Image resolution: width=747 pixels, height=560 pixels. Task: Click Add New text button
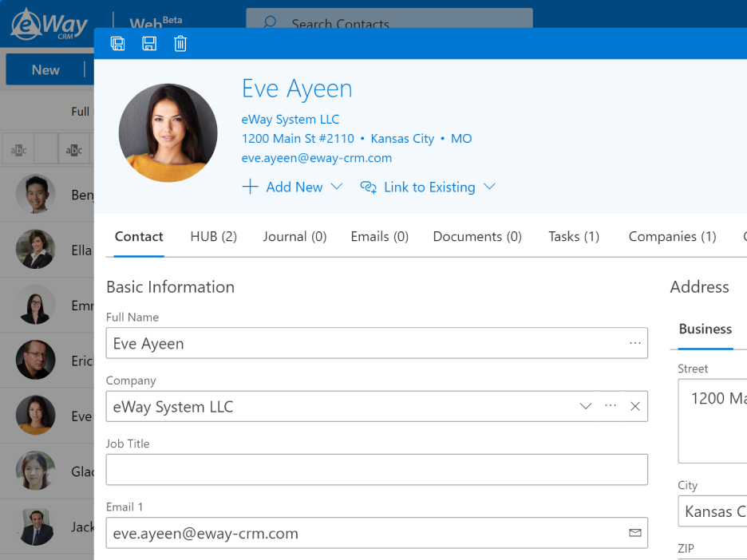pos(294,187)
